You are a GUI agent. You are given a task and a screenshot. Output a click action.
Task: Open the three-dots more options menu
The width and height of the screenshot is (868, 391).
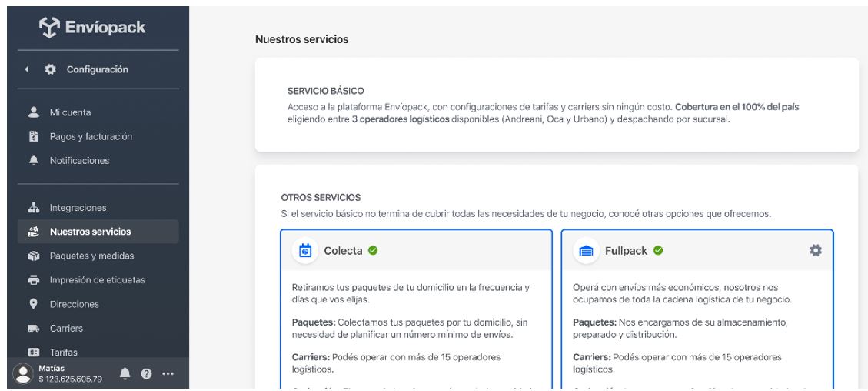pos(168,374)
